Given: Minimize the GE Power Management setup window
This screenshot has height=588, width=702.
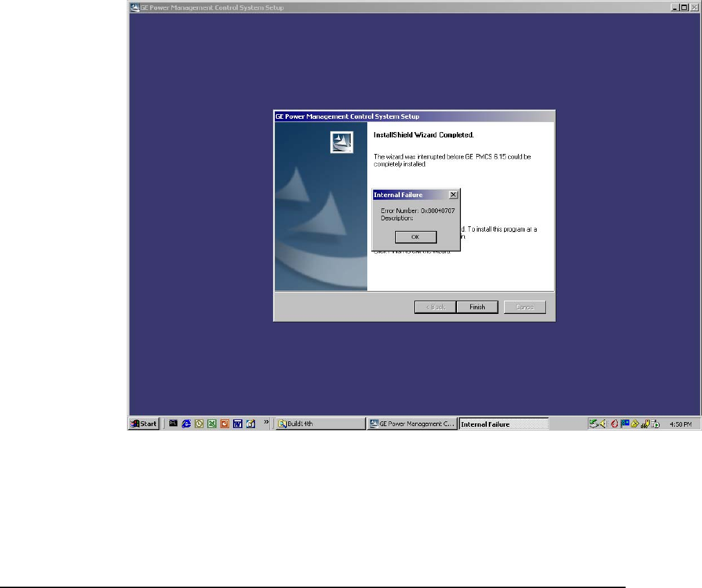Looking at the screenshot, I should (x=675, y=7).
